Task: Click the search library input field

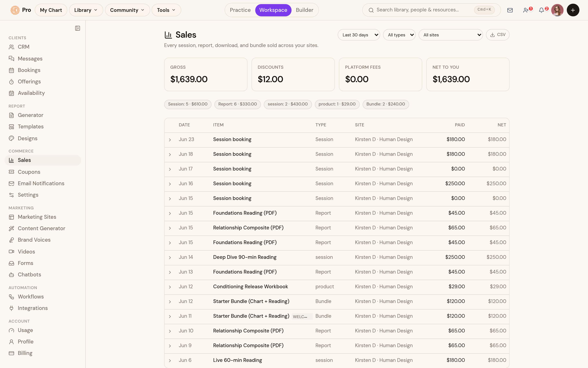Action: (x=431, y=10)
